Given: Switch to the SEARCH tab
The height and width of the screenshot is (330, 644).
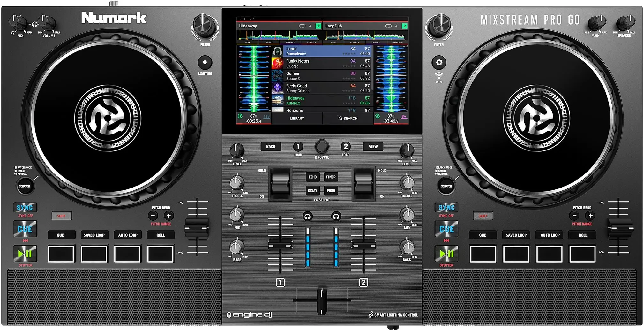Looking at the screenshot, I should pos(349,119).
